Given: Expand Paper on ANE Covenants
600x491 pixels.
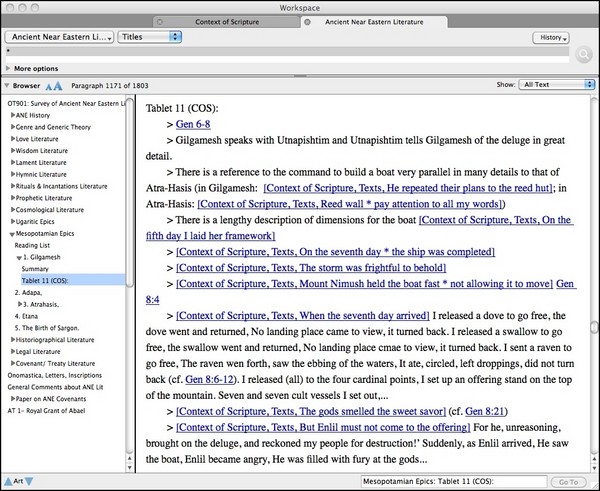Looking at the screenshot, I should click(13, 398).
